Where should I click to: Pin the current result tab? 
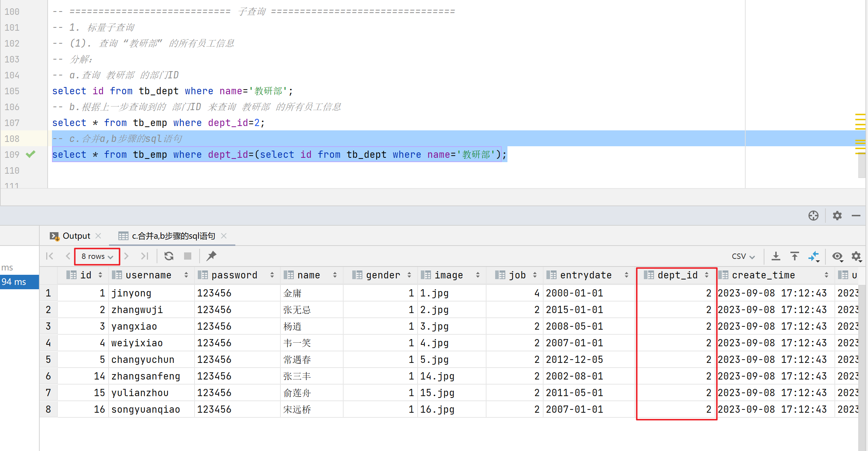(211, 256)
